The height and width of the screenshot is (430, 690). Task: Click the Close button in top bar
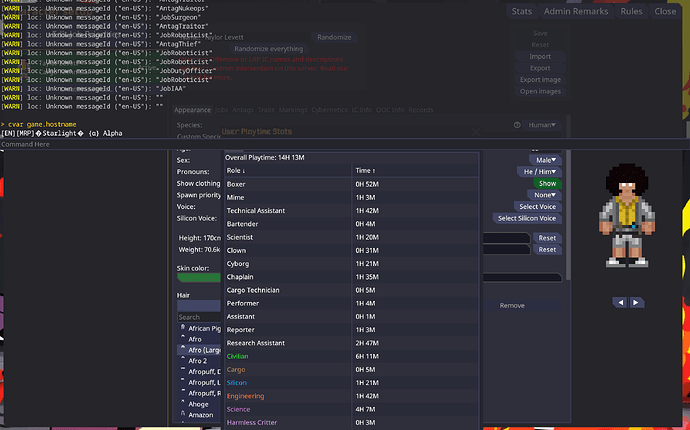665,11
